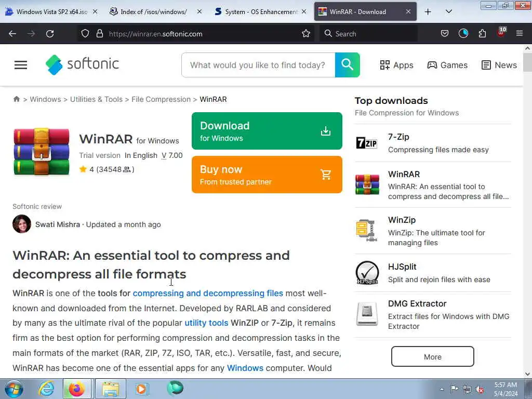
Task: Open the uBlock extension with badge 10
Action: coord(501,33)
